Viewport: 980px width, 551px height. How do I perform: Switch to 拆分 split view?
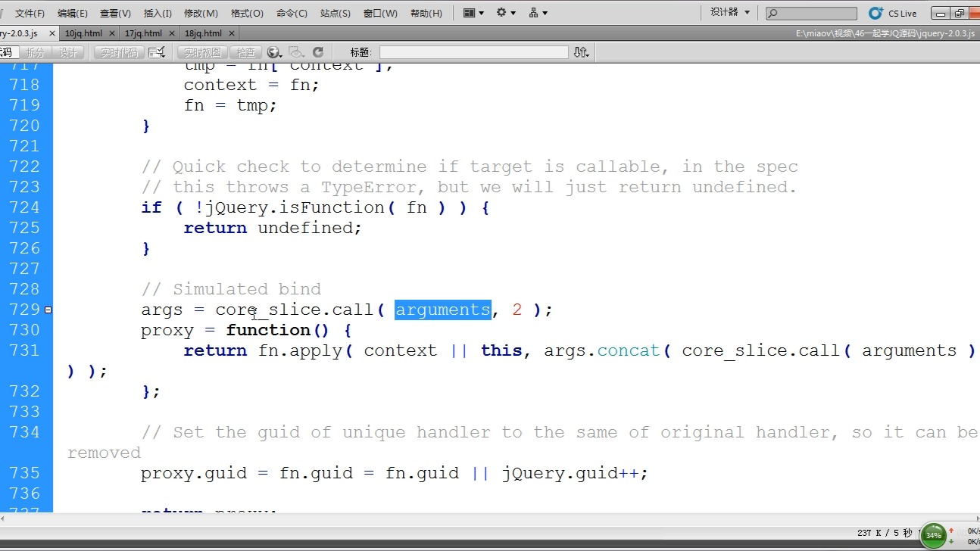(x=36, y=52)
